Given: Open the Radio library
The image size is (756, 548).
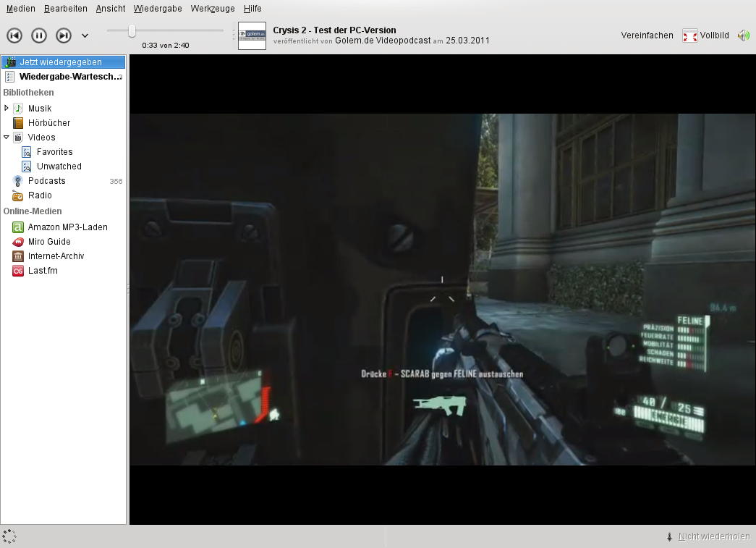Looking at the screenshot, I should [40, 195].
